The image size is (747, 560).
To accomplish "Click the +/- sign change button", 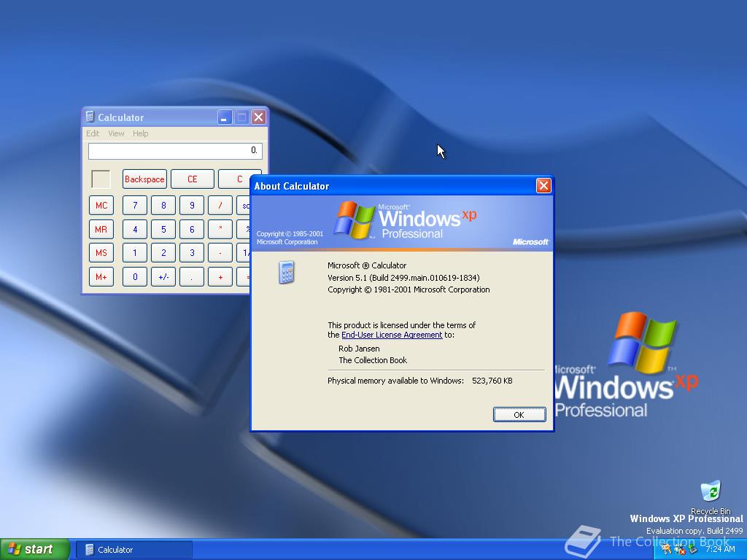I will [x=163, y=276].
